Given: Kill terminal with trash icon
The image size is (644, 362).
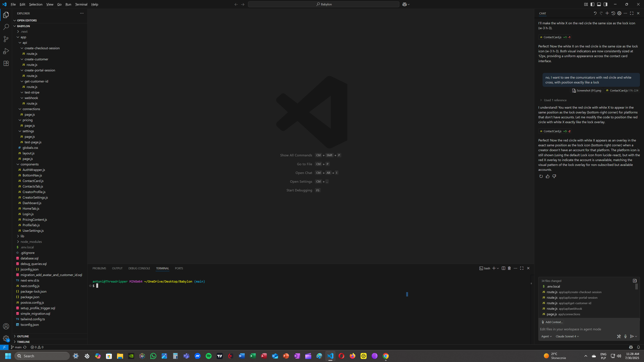Looking at the screenshot, I should [x=509, y=268].
